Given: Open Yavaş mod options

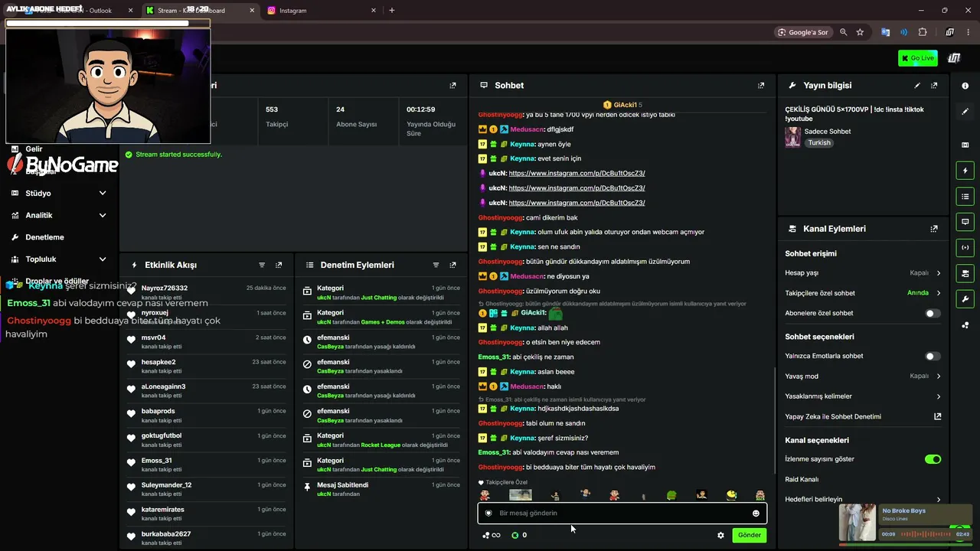Looking at the screenshot, I should [x=863, y=376].
